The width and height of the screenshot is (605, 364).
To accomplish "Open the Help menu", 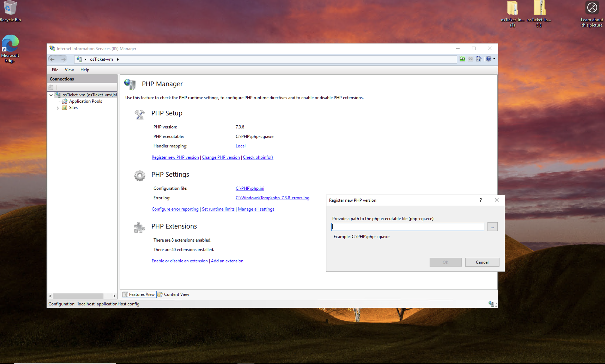I will (x=85, y=70).
